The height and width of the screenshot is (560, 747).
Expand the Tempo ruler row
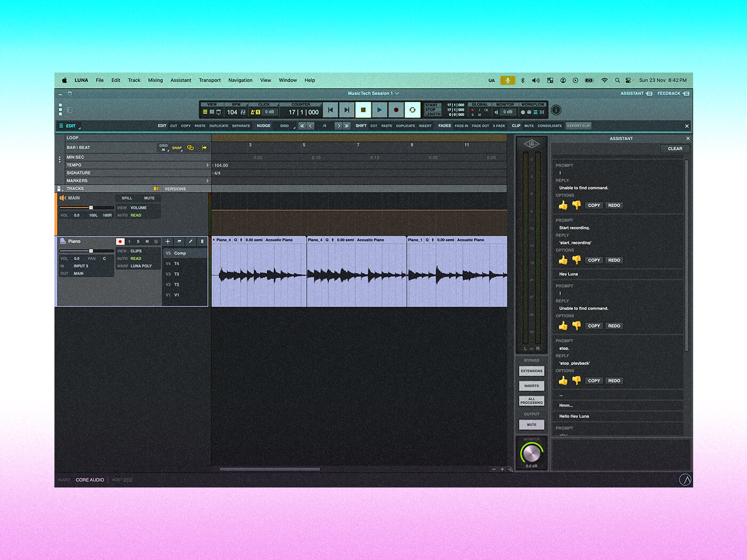(208, 165)
